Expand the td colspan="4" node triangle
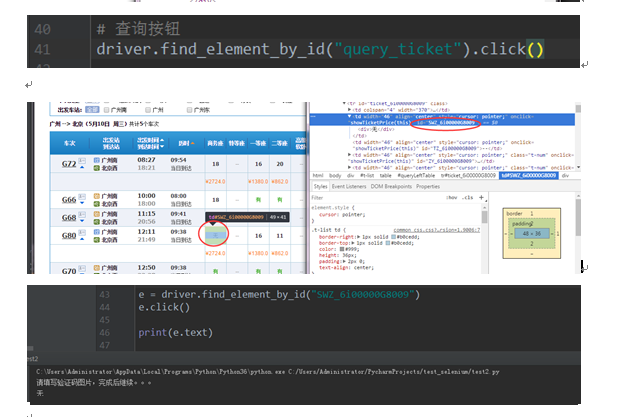This screenshot has height=417, width=627. click(x=349, y=110)
